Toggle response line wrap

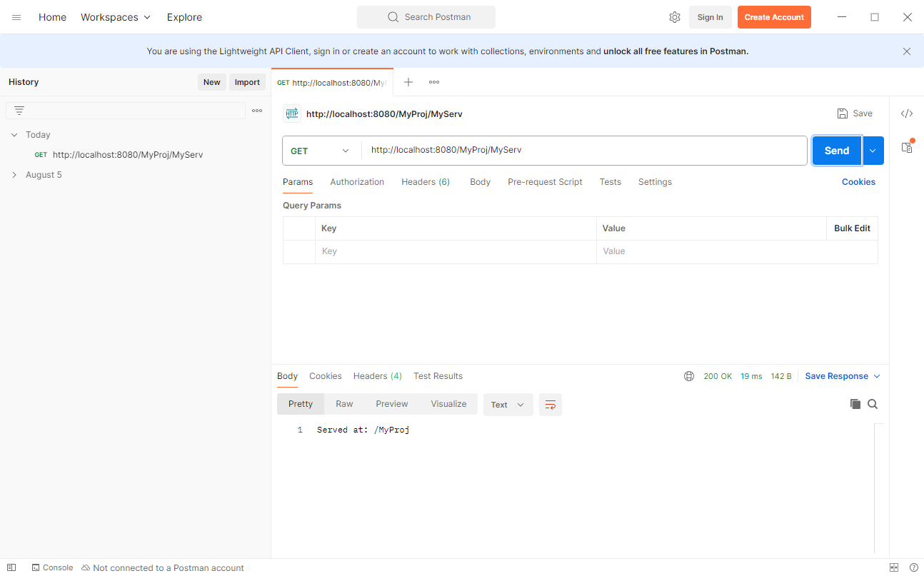(551, 405)
